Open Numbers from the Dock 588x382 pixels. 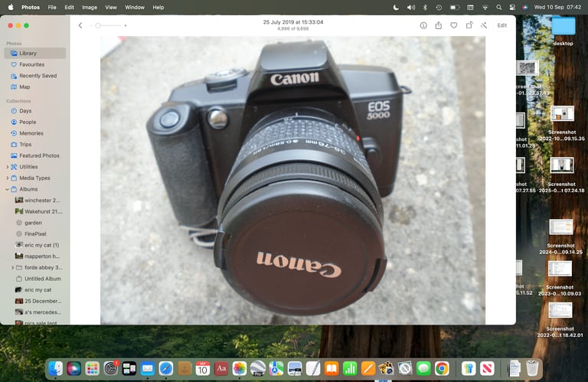pos(350,368)
